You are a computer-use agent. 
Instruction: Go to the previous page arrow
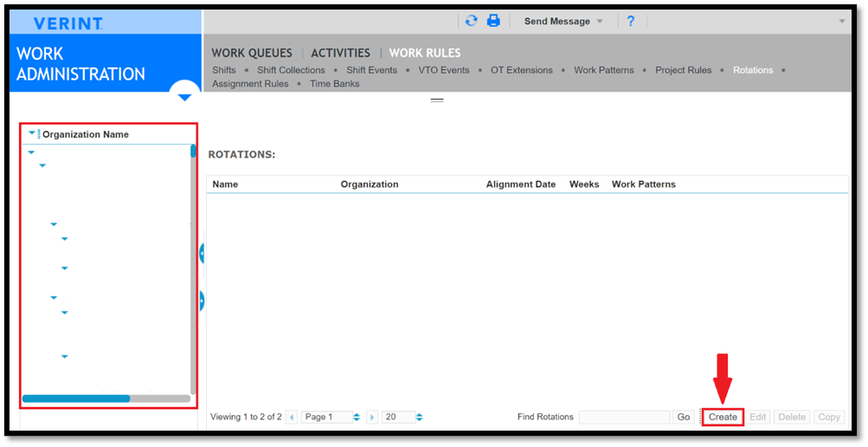293,417
